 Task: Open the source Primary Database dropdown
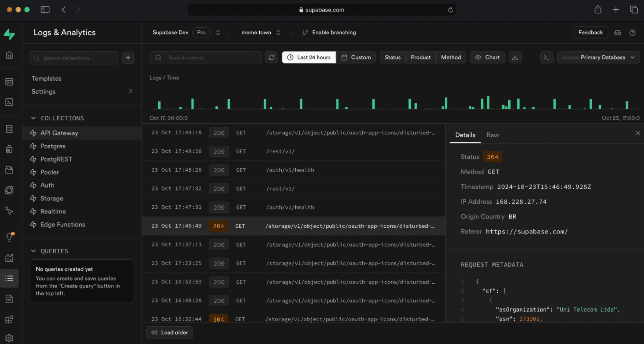(x=598, y=57)
